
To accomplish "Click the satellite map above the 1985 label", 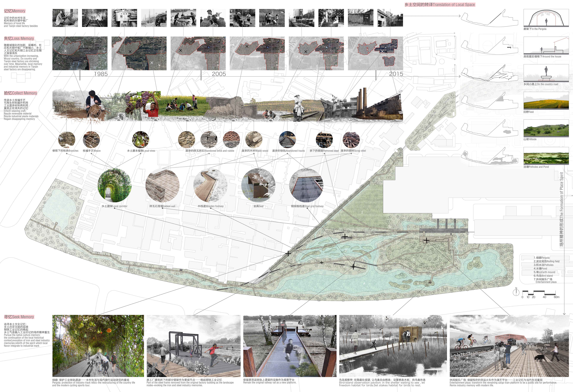I will [x=80, y=53].
